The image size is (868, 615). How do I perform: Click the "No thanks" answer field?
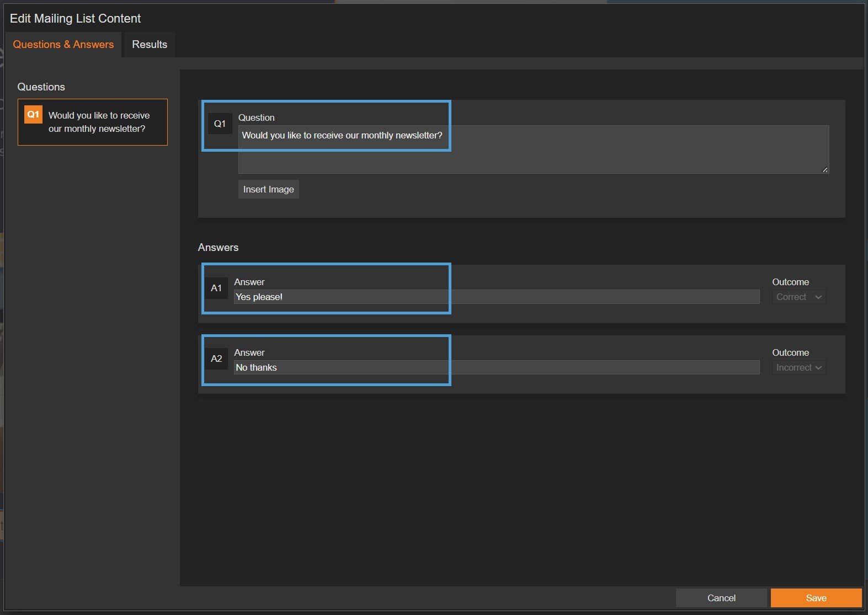[x=496, y=368]
